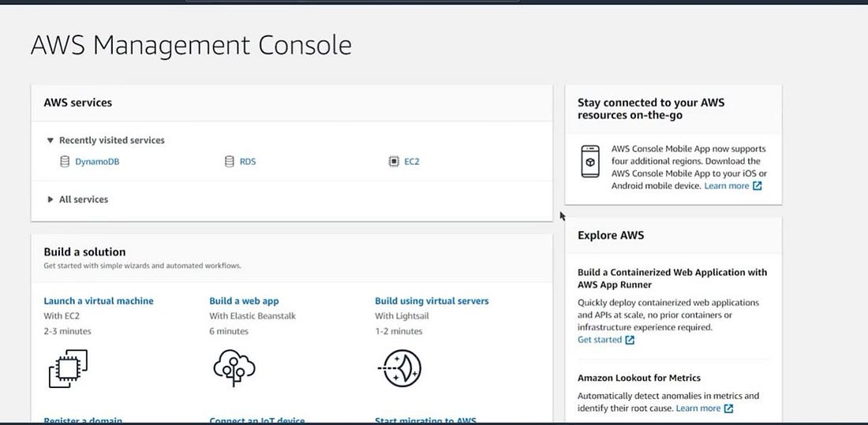Click the 'Get started with simple wizards' subtitle
The width and height of the screenshot is (868, 425).
click(x=142, y=266)
